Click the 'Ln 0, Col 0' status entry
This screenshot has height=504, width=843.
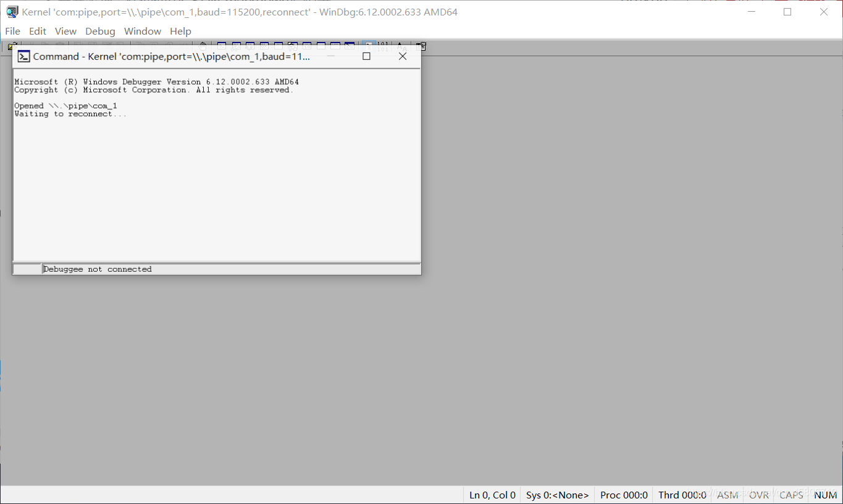(x=492, y=495)
